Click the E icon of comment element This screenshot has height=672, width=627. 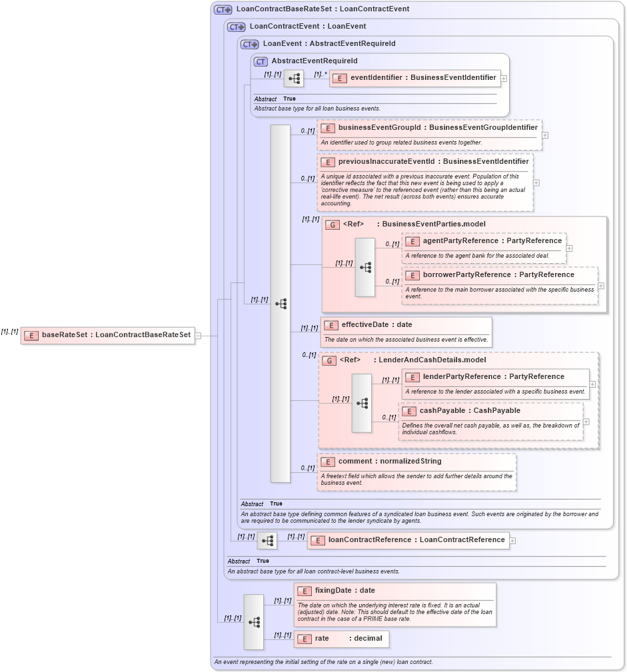(327, 461)
